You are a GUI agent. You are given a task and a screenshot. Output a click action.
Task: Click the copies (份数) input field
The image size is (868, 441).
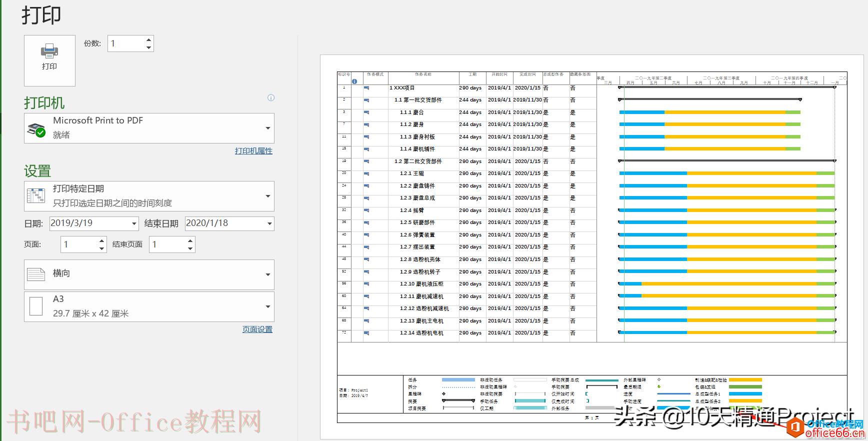point(125,43)
